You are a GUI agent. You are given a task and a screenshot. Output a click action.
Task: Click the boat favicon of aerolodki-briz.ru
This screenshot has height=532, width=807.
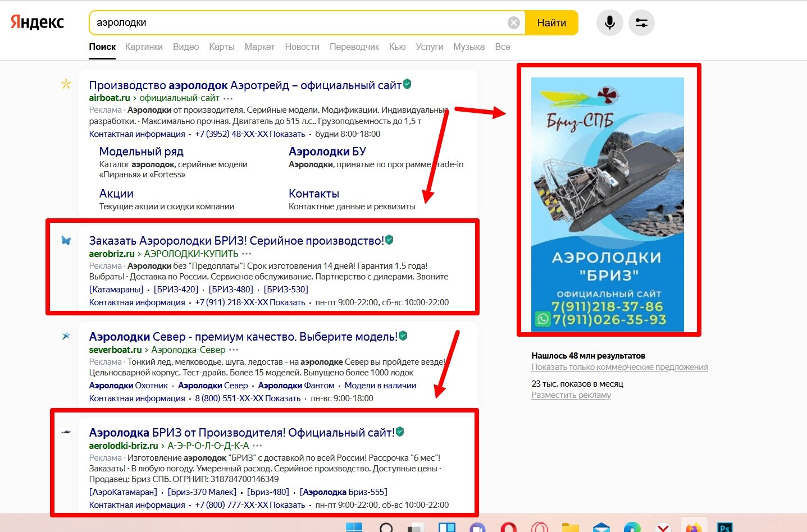[x=66, y=432]
